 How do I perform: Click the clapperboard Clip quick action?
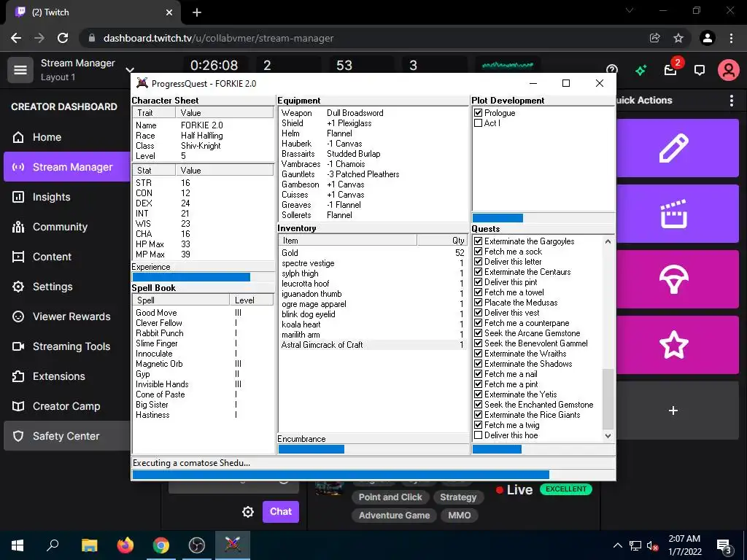pos(678,214)
